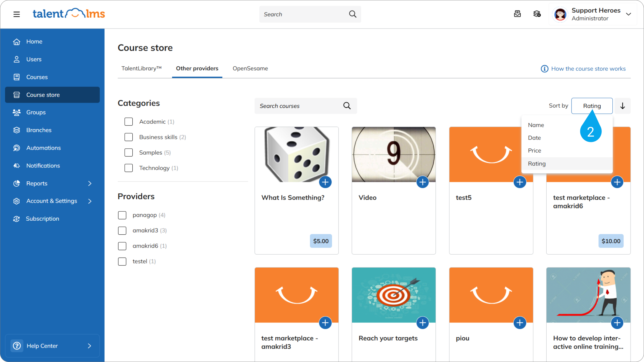Add the piou course via plus
The image size is (644, 362).
(x=520, y=323)
